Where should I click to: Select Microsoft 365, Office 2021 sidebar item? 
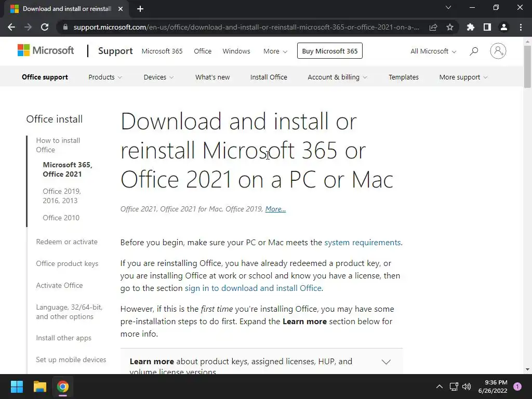click(68, 169)
